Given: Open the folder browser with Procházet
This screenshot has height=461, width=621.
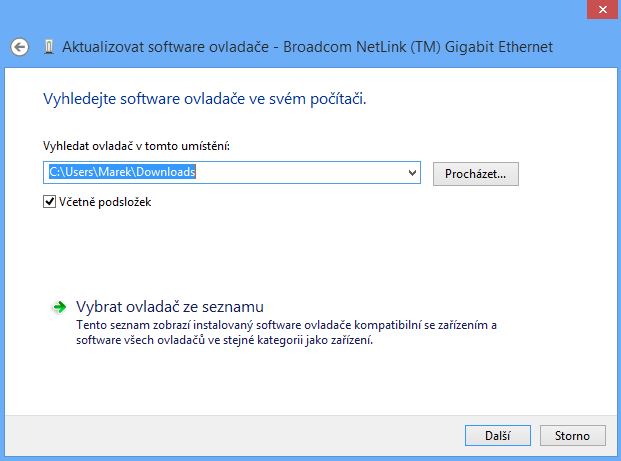Looking at the screenshot, I should coord(475,174).
